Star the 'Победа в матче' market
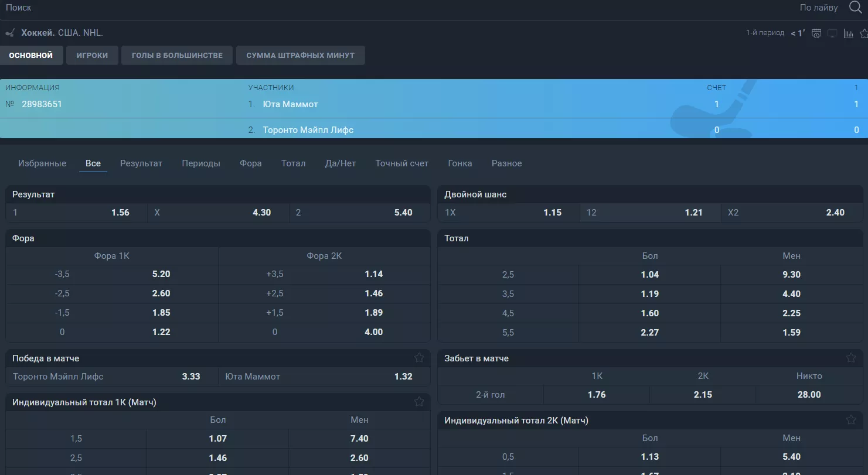The height and width of the screenshot is (475, 868). click(419, 358)
